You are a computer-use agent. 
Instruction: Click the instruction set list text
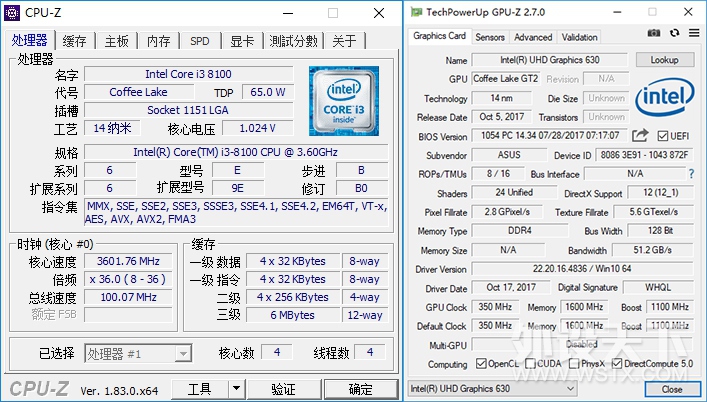coord(237,213)
